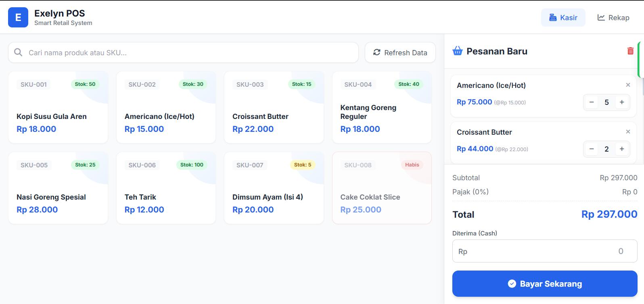
Task: Click the SKU-004 label
Action: point(358,84)
